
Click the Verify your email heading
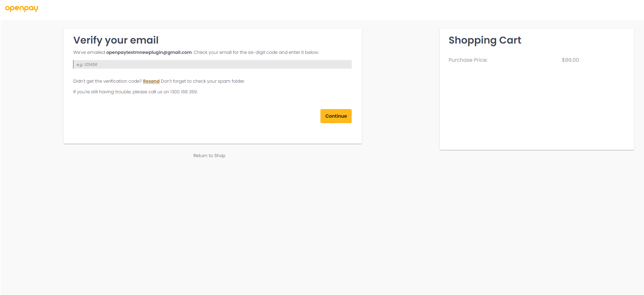(116, 40)
